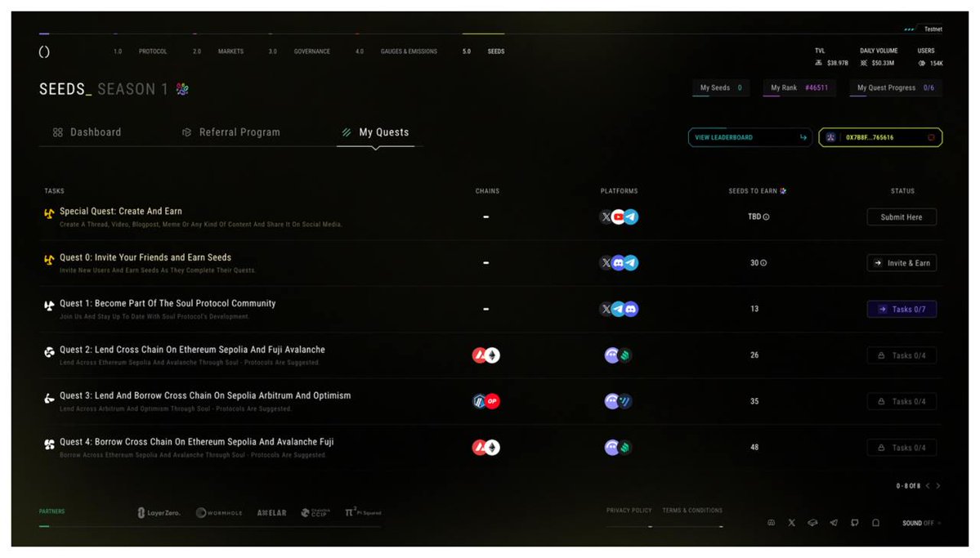The height and width of the screenshot is (558, 980).
Task: Go to previous page of quests
Action: (x=929, y=485)
